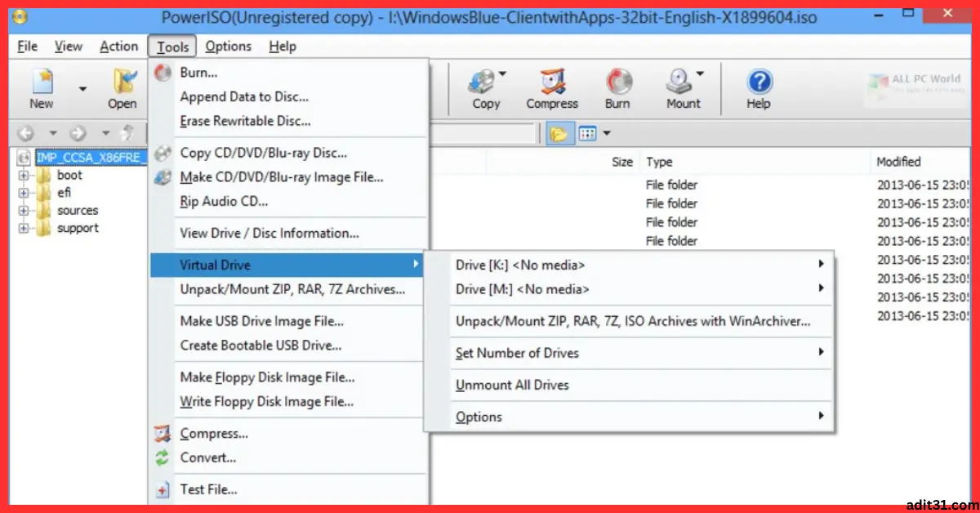Click the Modified column header

(920, 162)
